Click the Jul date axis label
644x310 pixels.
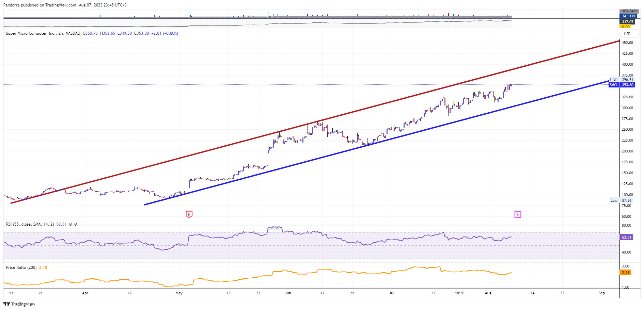tap(392, 293)
